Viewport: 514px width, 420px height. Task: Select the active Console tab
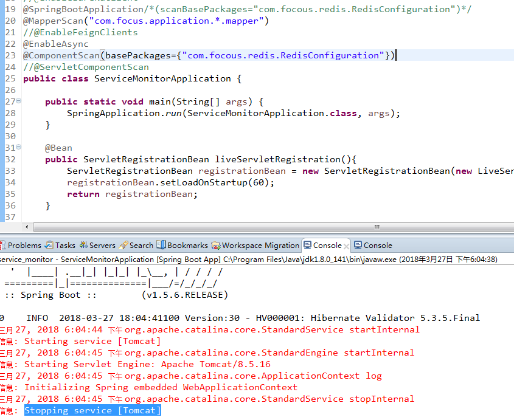[x=327, y=246]
